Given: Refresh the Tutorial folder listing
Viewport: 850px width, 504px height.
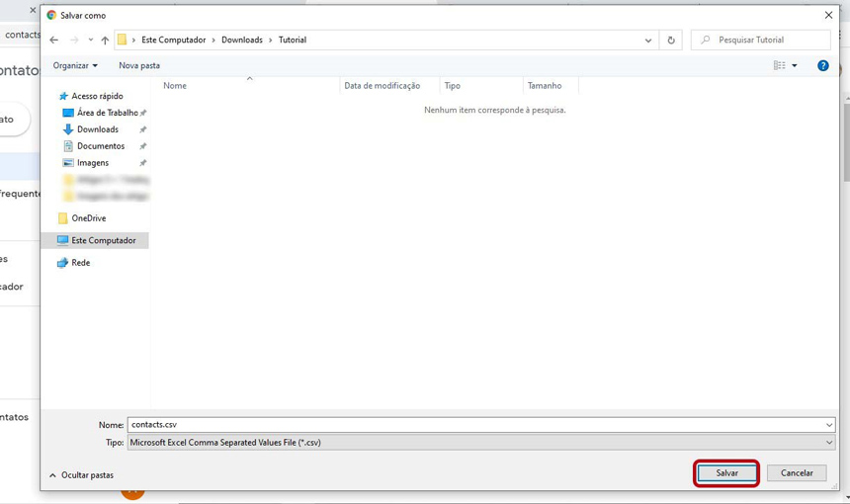Looking at the screenshot, I should (x=671, y=41).
